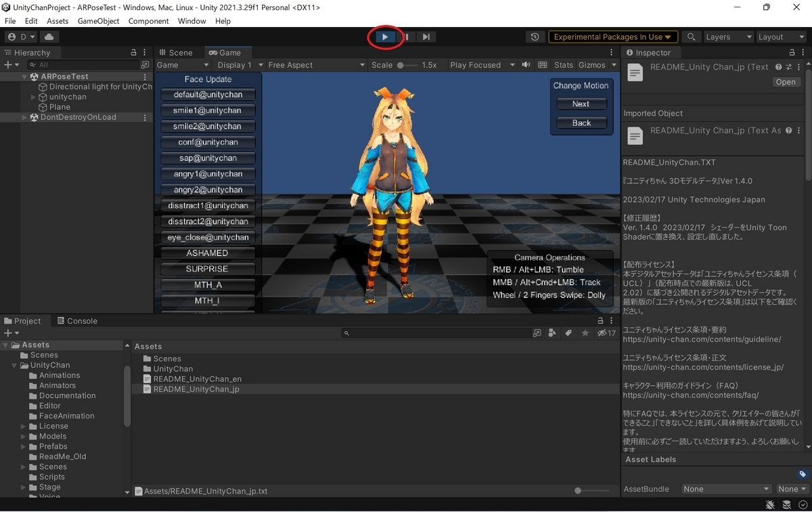This screenshot has height=512, width=812.
Task: Select Directional light for UnityChan object
Action: point(95,87)
